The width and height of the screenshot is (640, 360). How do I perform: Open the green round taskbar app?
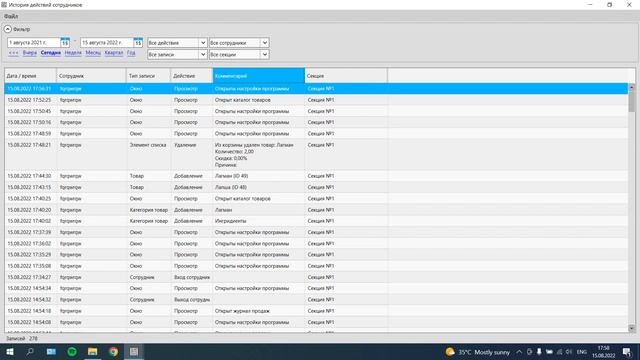72,352
